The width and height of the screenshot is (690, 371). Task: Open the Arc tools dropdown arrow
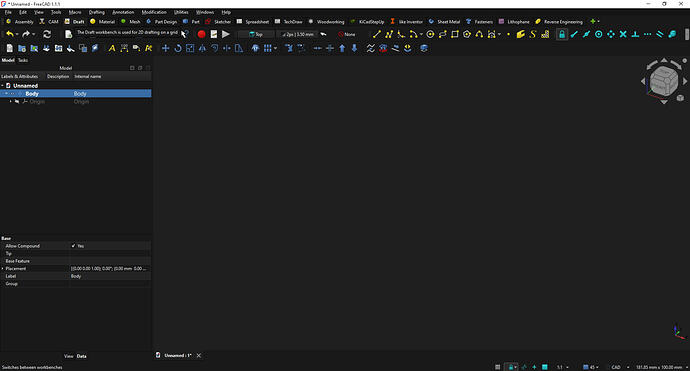421,34
